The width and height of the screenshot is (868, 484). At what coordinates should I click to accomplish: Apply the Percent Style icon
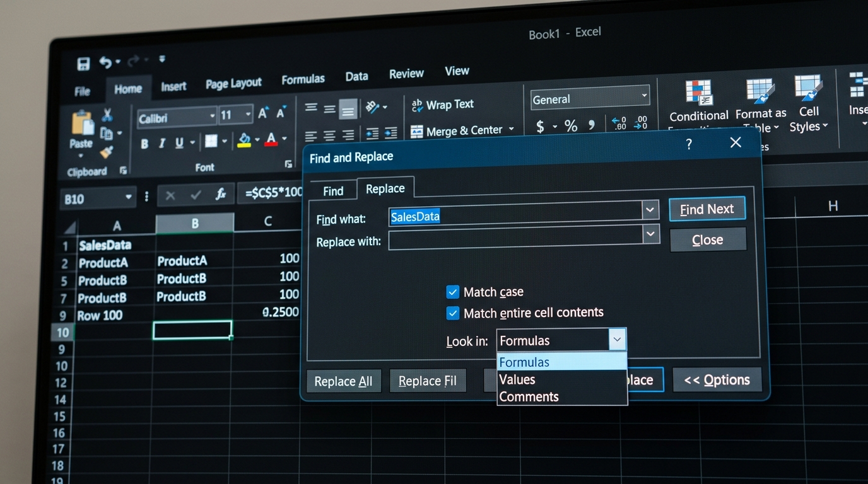click(571, 126)
